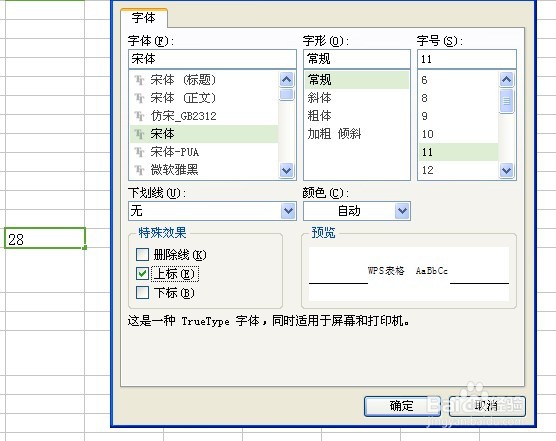
Task: Select font size 6
Action: (x=459, y=80)
